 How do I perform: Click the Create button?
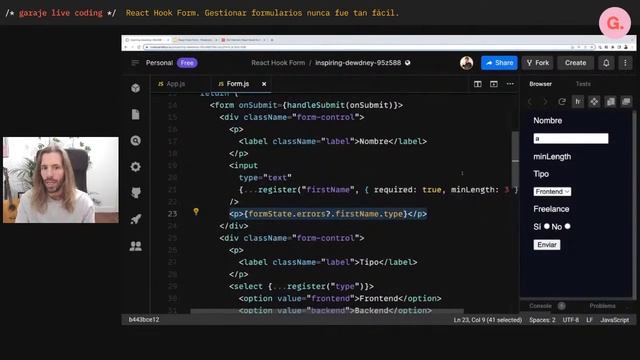click(576, 63)
